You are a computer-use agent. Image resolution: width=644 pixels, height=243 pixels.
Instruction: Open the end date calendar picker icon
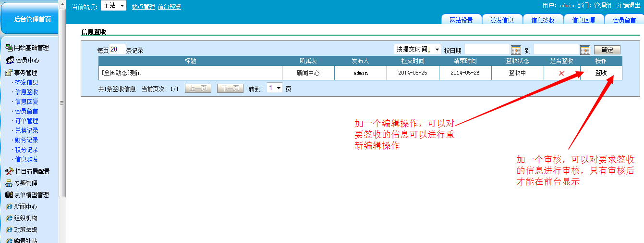click(x=585, y=50)
